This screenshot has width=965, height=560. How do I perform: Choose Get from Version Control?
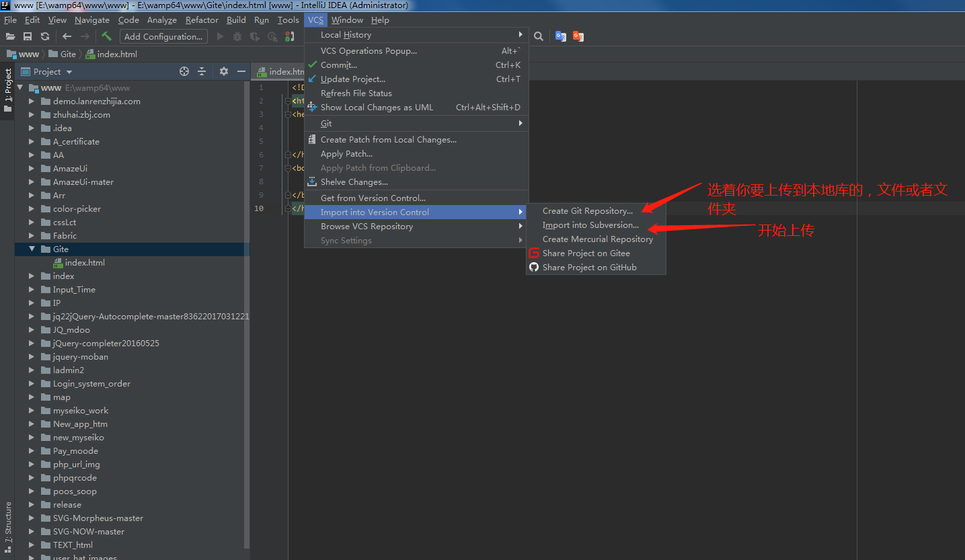click(x=416, y=198)
